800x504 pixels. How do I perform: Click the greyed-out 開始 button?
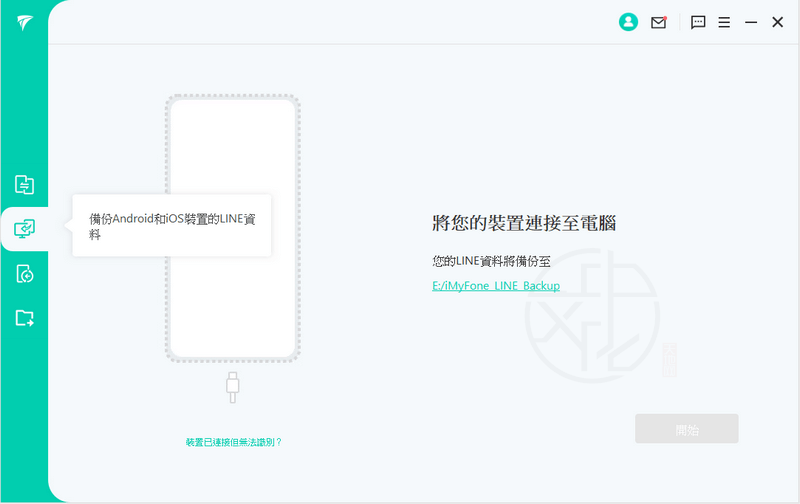(687, 429)
